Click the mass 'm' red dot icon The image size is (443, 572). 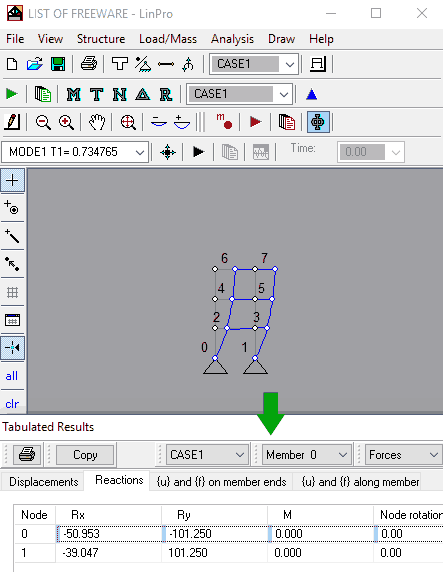(x=224, y=122)
